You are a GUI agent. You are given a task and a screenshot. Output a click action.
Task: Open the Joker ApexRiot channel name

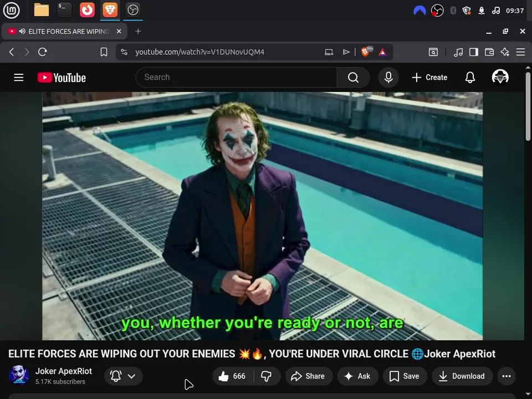[63, 371]
